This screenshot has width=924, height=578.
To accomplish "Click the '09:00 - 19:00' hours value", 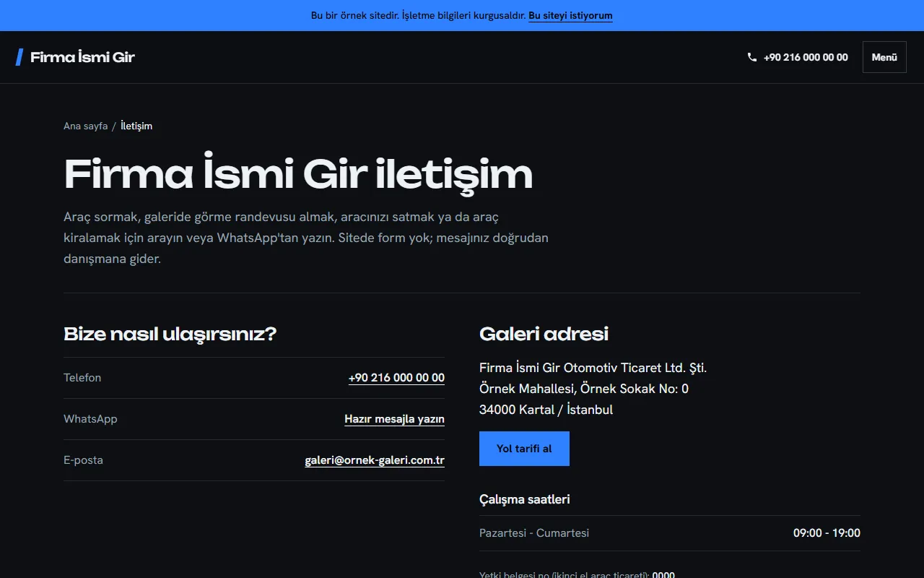I will point(827,533).
